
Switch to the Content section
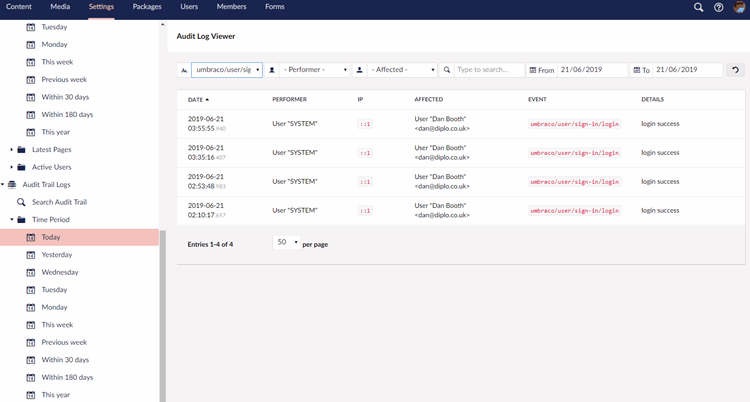point(19,7)
